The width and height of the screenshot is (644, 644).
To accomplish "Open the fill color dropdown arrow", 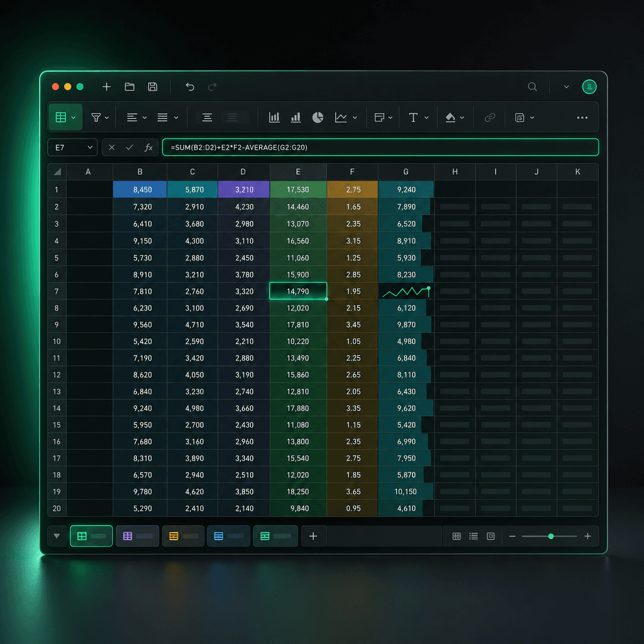I will point(462,118).
